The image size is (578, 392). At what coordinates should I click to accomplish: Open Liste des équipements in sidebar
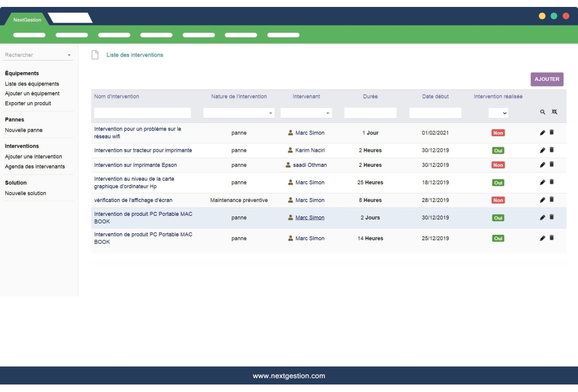[x=32, y=84]
